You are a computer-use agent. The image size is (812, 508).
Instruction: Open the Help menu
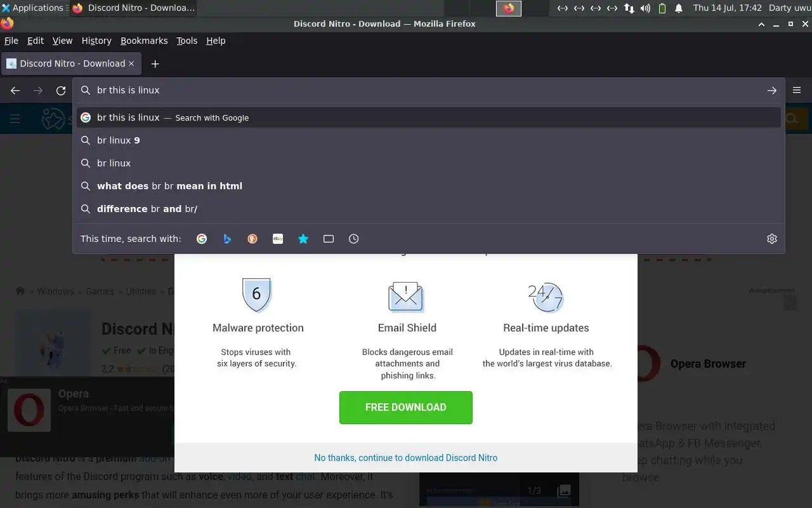point(216,41)
